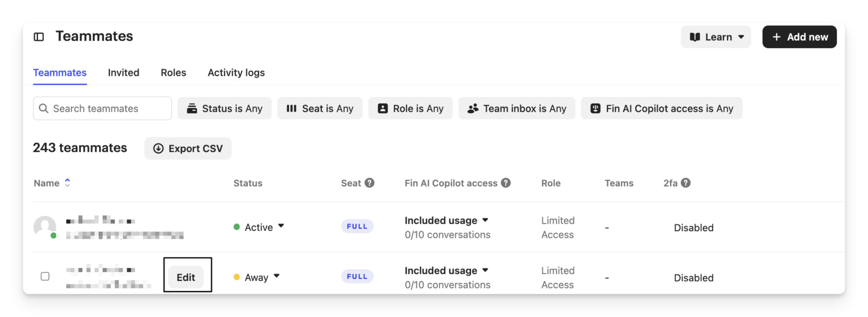Click the Name column sort arrows
868x317 pixels.
[67, 183]
